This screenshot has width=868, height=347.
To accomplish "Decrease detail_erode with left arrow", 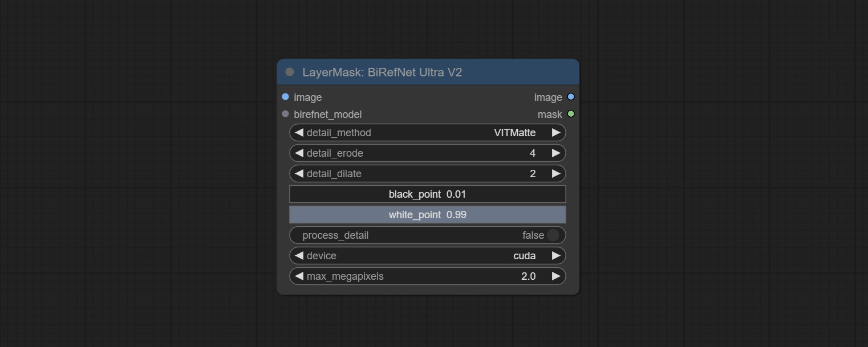I will pyautogui.click(x=299, y=153).
